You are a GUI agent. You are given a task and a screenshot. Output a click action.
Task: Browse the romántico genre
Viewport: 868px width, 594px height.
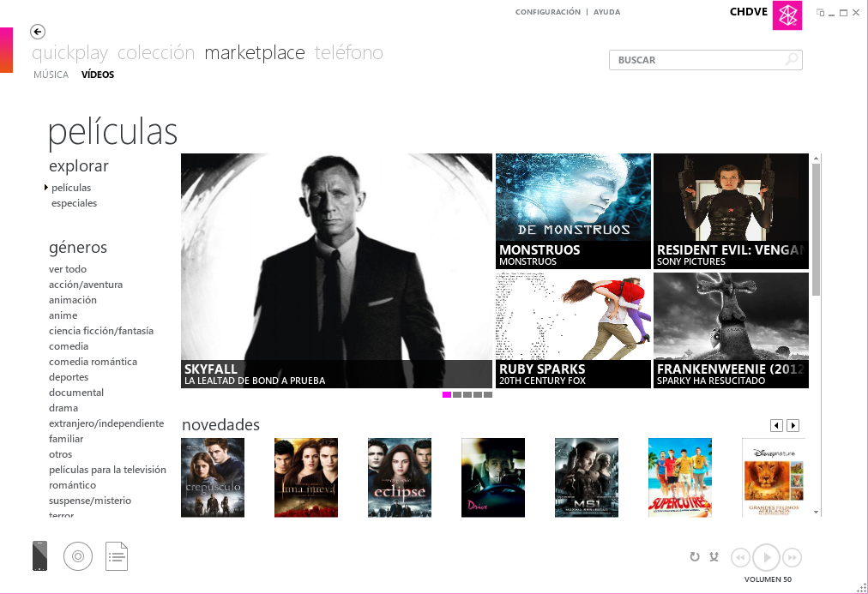coord(73,486)
